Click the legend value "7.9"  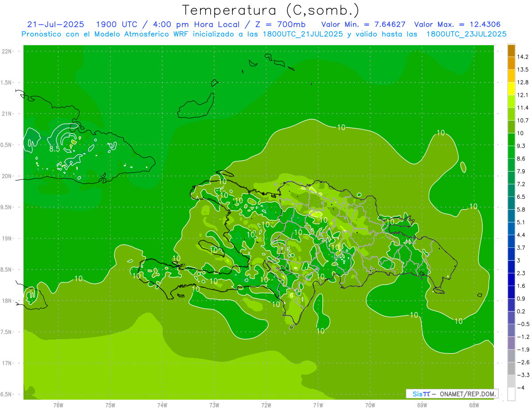click(x=522, y=171)
